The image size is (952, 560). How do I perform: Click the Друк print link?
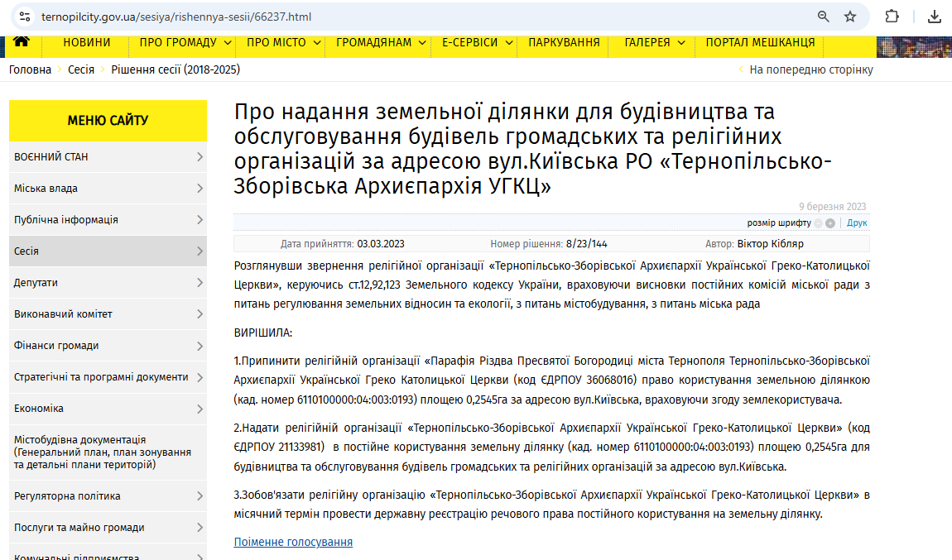tap(857, 223)
